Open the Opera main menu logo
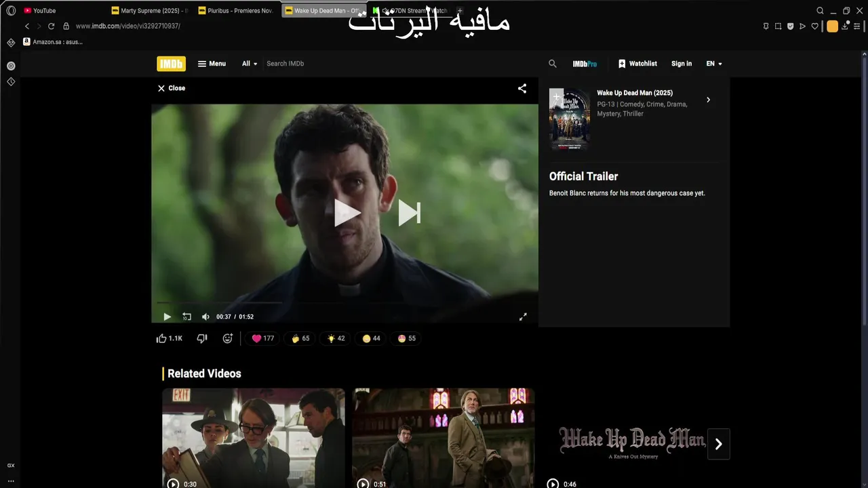This screenshot has width=868, height=488. (11, 11)
